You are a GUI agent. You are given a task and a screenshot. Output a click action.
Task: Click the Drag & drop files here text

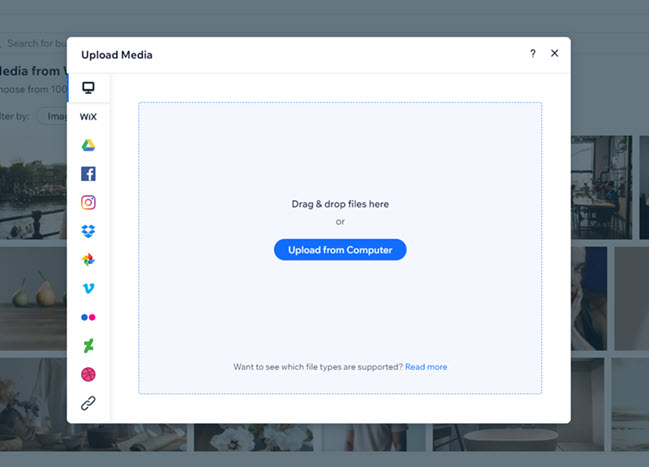pyautogui.click(x=340, y=204)
